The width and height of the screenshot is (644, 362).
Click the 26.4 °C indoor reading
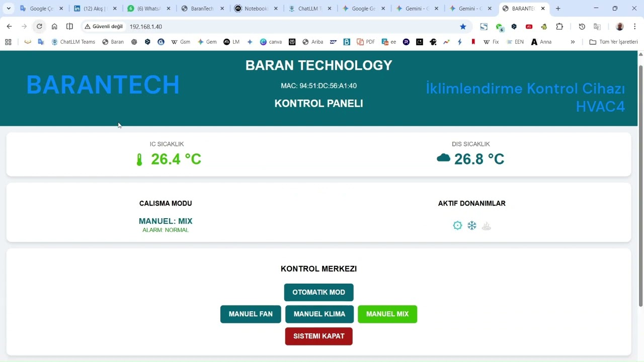pyautogui.click(x=176, y=159)
